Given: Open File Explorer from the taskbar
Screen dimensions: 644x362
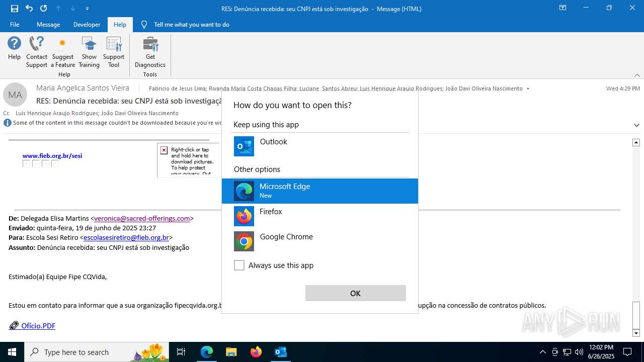Looking at the screenshot, I should [231, 352].
